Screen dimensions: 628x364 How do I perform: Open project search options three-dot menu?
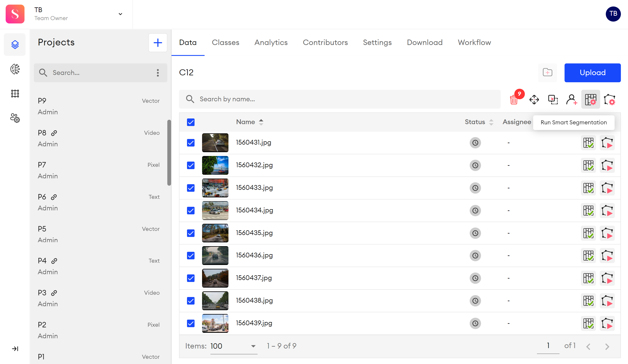(x=158, y=73)
